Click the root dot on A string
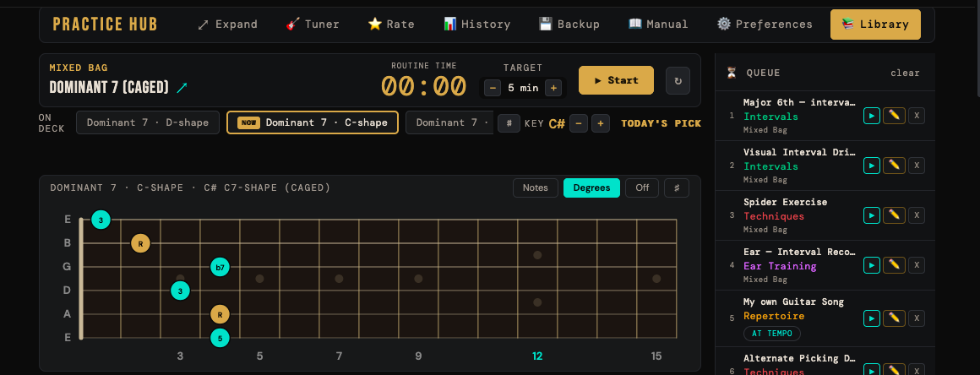This screenshot has height=375, width=980. (x=220, y=314)
